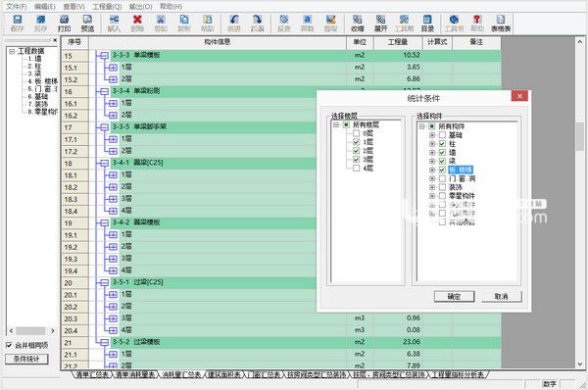
Task: Uncheck the 1层 floor checkbox
Action: click(x=357, y=142)
